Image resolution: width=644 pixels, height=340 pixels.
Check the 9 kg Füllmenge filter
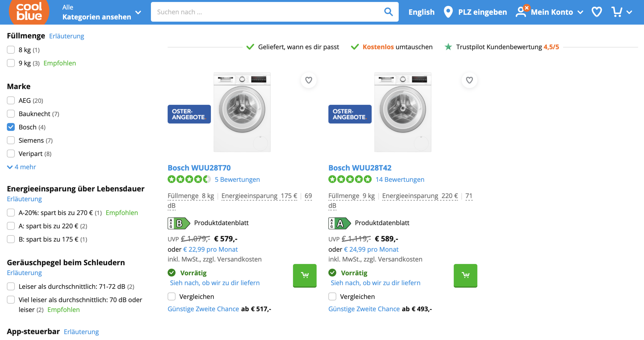pos(11,63)
